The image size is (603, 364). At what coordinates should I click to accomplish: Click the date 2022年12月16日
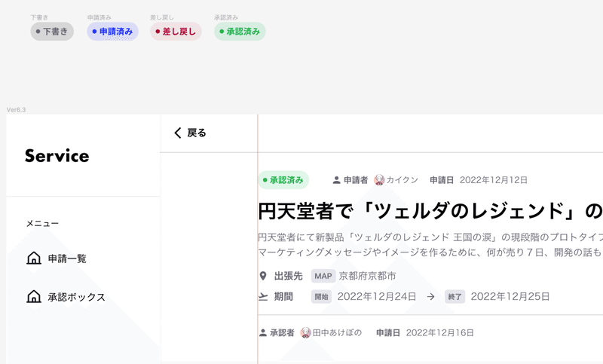(x=439, y=332)
